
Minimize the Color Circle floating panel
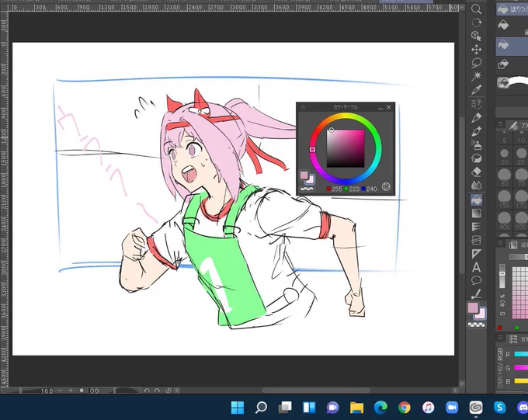tap(380, 107)
